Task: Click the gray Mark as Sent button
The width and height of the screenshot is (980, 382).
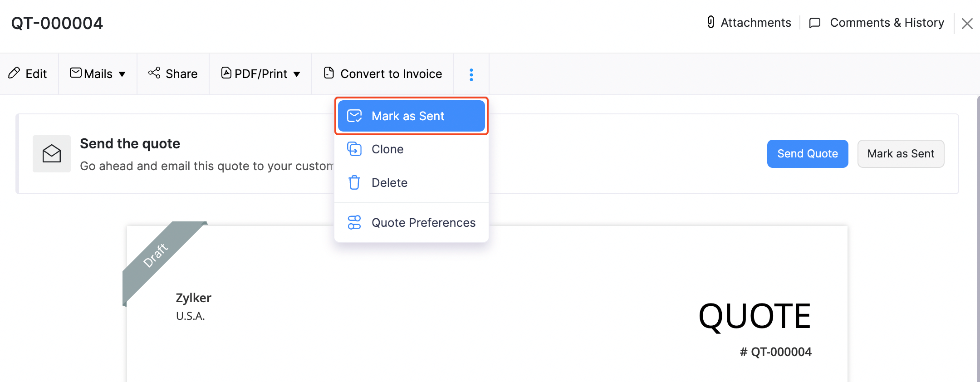Action: [x=901, y=154]
